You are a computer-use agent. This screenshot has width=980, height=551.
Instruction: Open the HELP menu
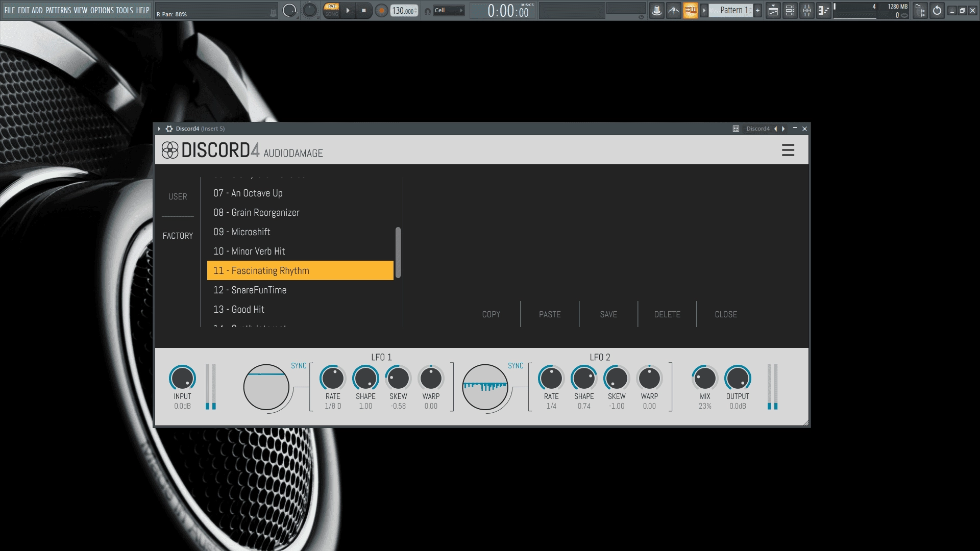(x=142, y=10)
